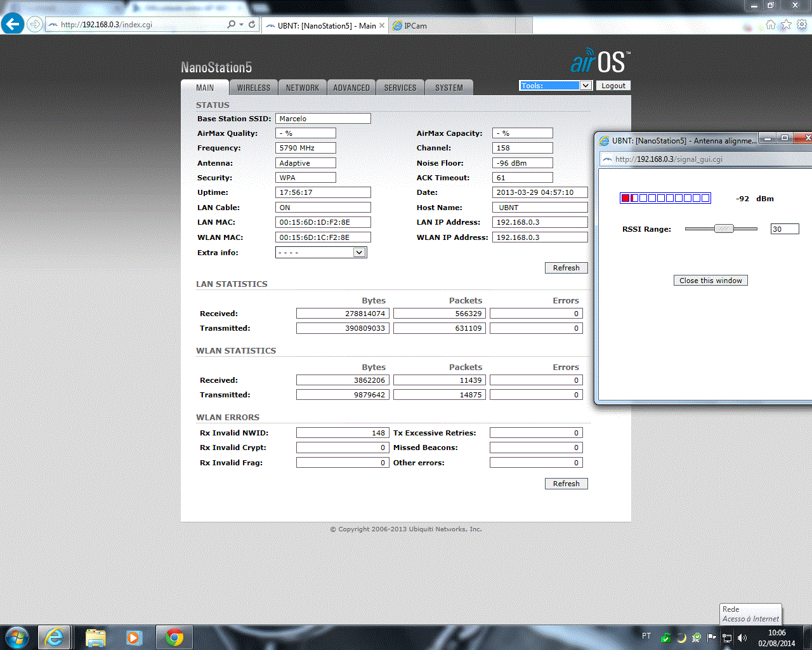Click the signal strength bar indicator
This screenshot has width=812, height=650.
665,199
